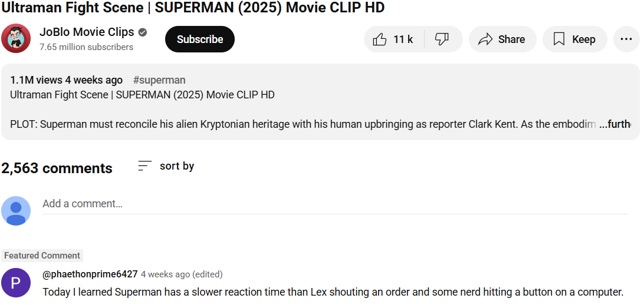Click the thumbs-up like icon
Screen dimensions: 644x308
[380, 39]
